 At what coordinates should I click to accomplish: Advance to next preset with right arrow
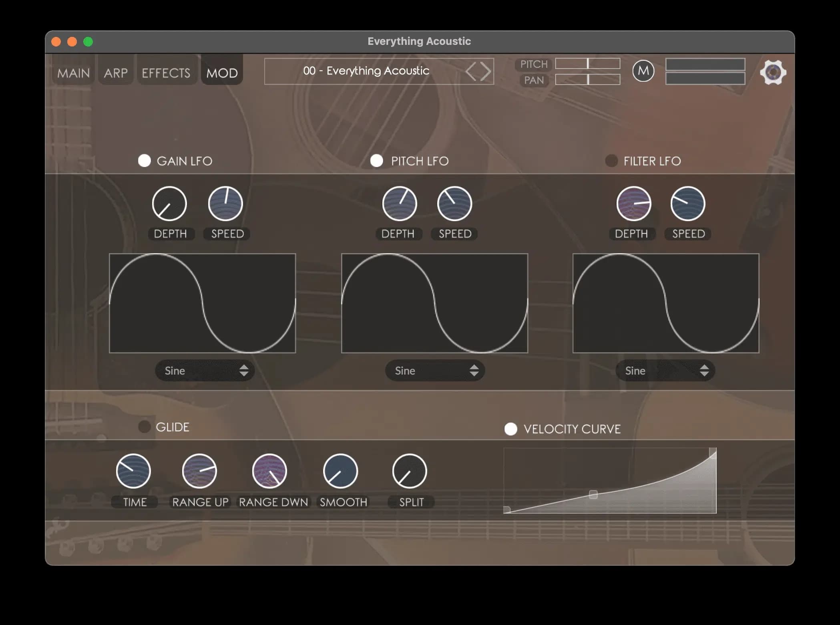[485, 71]
